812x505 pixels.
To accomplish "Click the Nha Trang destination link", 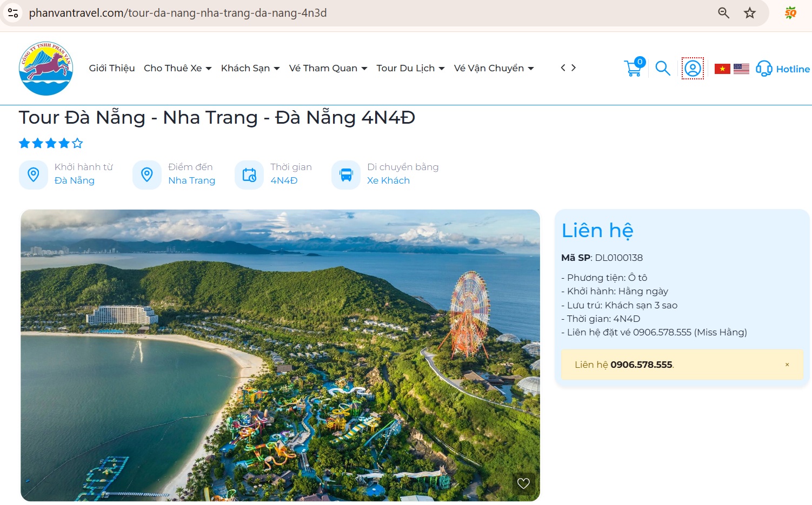I will coord(192,180).
